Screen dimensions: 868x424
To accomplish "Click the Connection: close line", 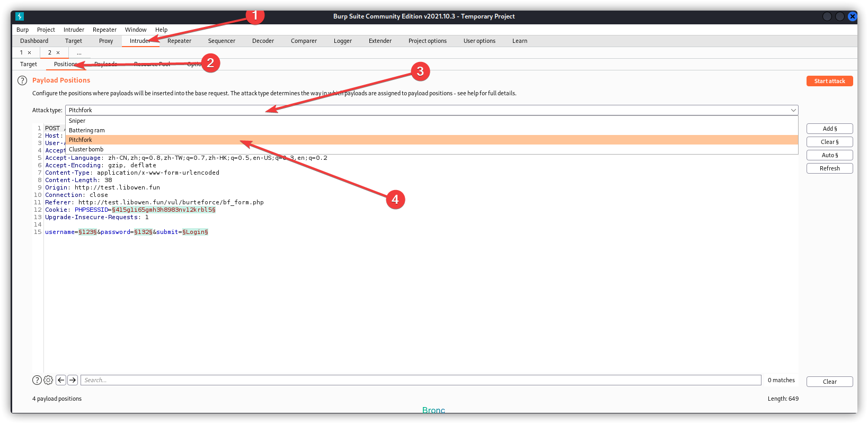I will [x=76, y=195].
